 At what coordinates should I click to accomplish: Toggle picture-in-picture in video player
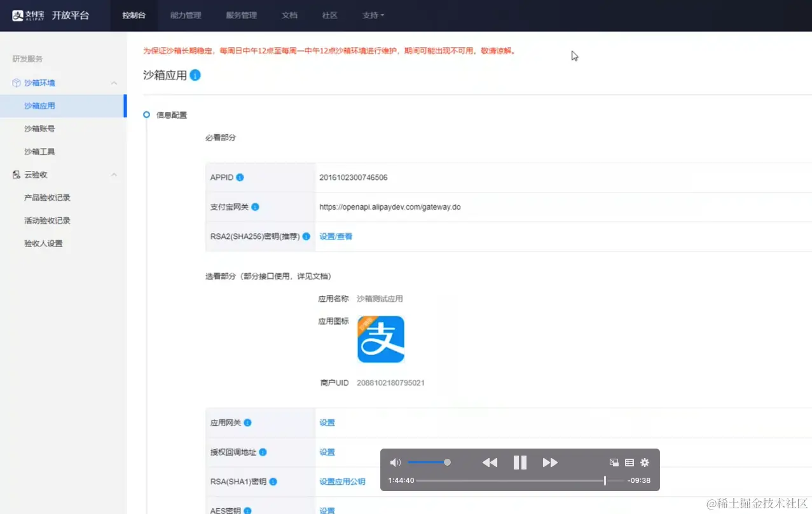(x=614, y=463)
